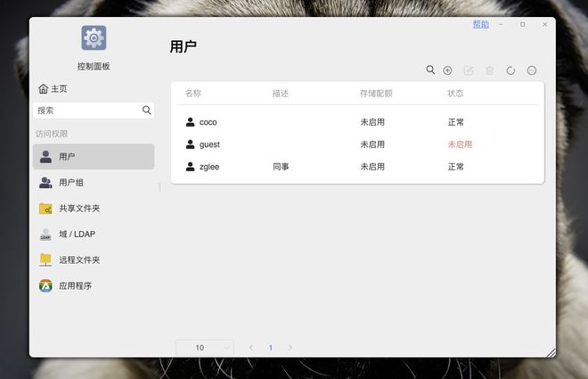Click the shared folder yellow icon
588x379 pixels.
(45, 209)
